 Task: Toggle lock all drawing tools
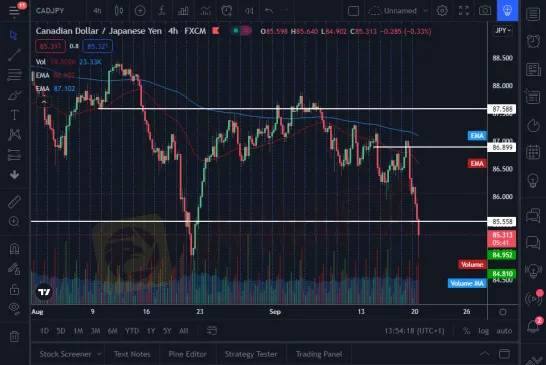click(x=14, y=289)
